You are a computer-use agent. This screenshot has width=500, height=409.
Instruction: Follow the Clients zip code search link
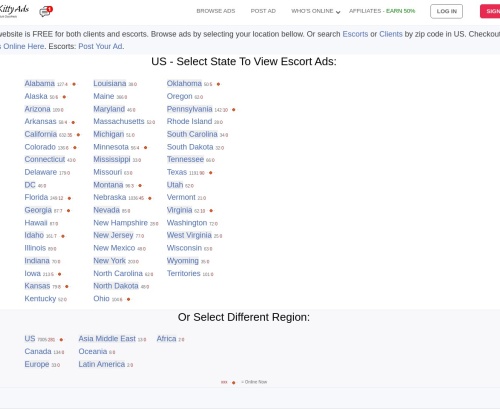pyautogui.click(x=391, y=34)
